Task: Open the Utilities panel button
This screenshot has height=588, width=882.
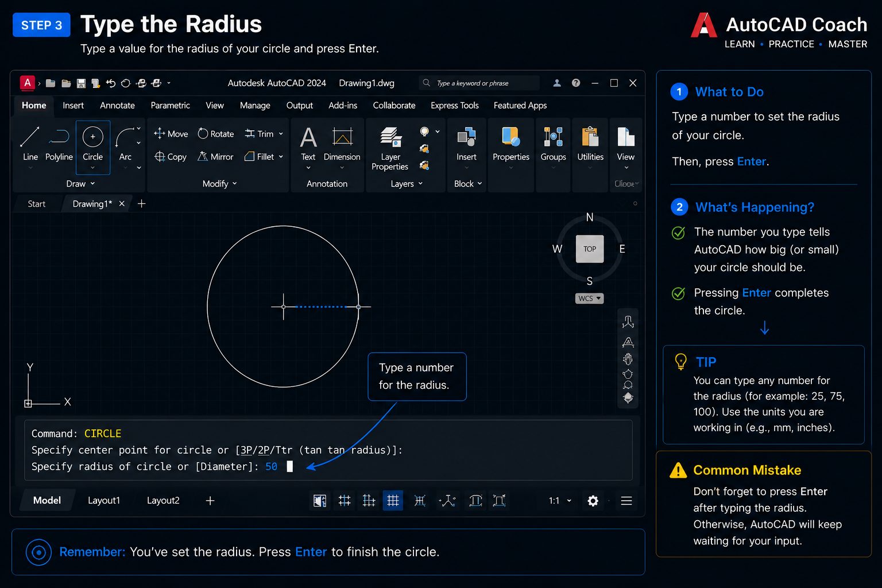Action: click(x=590, y=144)
